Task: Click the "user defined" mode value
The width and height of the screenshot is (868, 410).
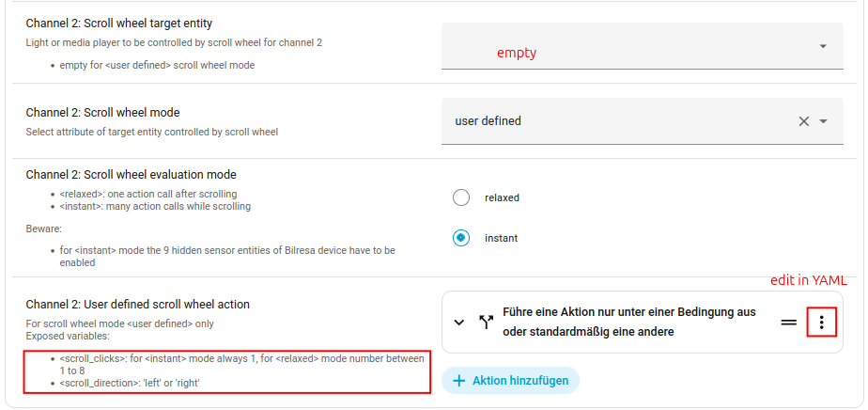Action: pos(488,121)
